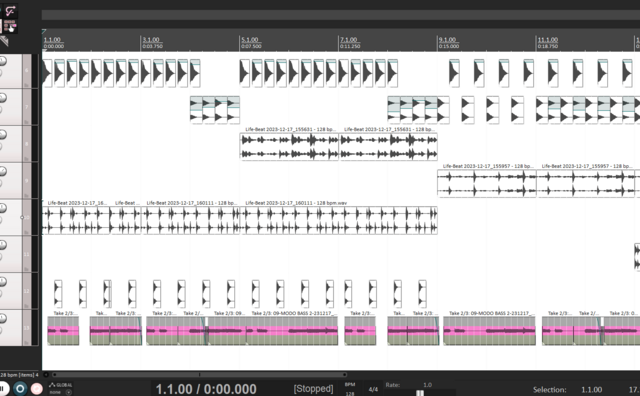This screenshot has width=640, height=396.
Task: Toggle the teal repeat circle button
Action: pos(20,388)
